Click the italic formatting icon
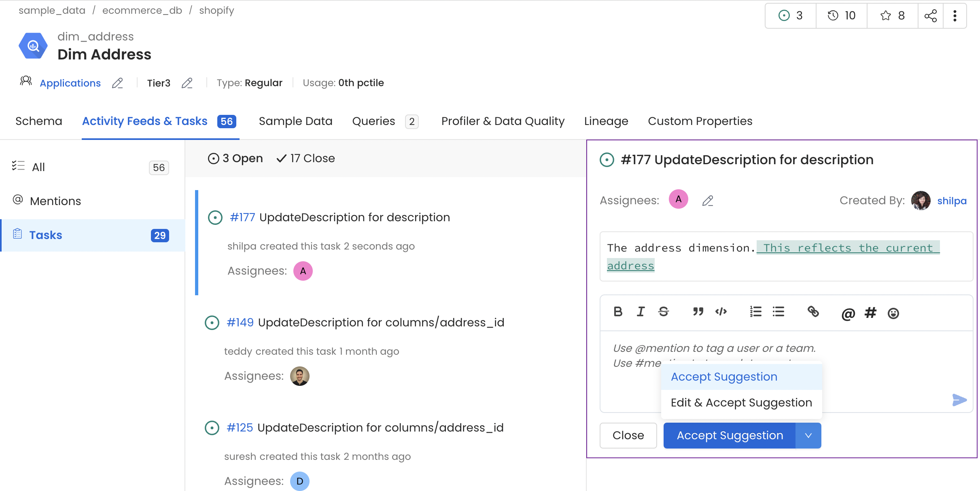Image resolution: width=980 pixels, height=491 pixels. click(x=641, y=312)
